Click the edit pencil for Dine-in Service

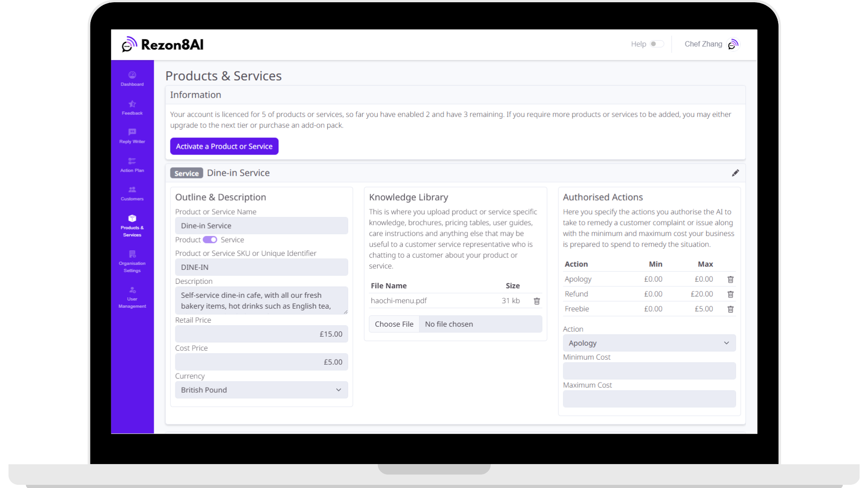pos(736,173)
